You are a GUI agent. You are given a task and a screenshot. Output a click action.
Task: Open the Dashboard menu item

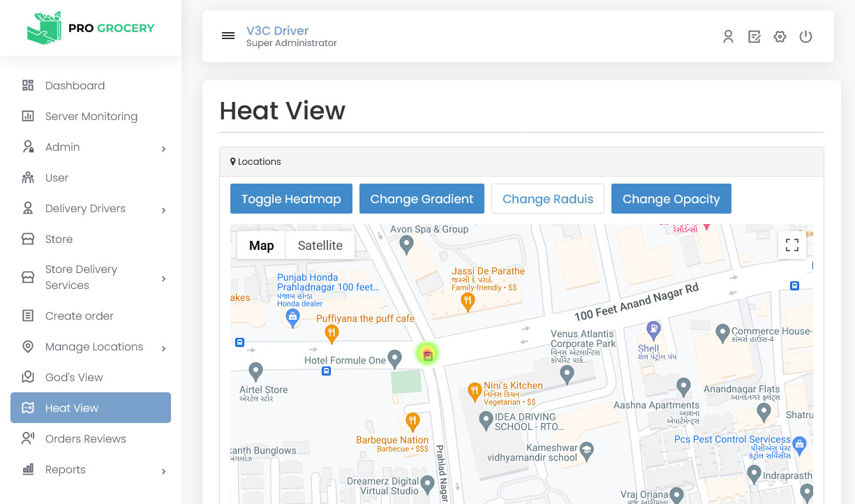tap(91, 85)
